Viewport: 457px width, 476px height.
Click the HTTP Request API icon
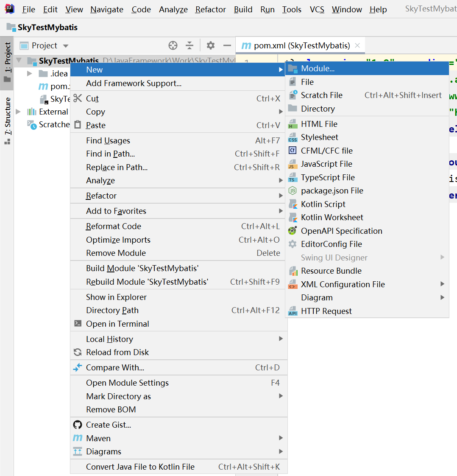point(293,311)
